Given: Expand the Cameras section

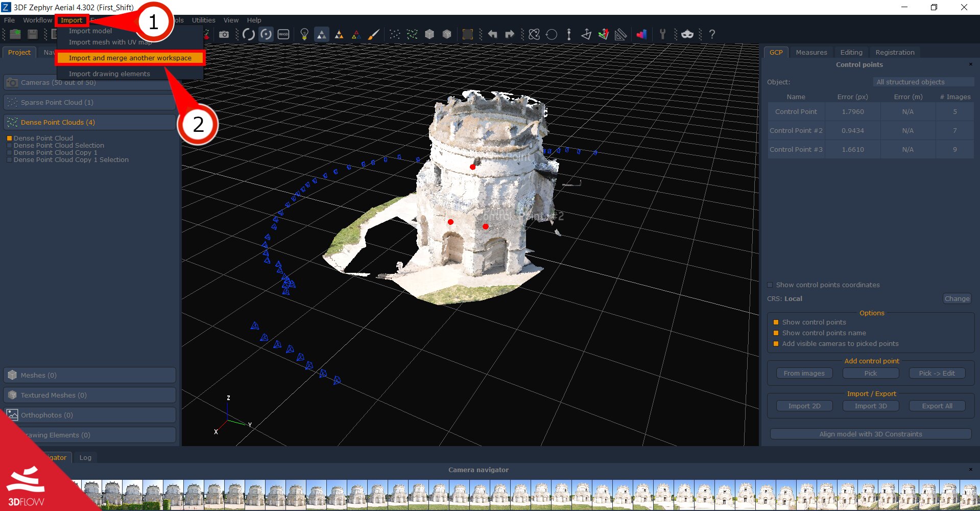Looking at the screenshot, I should (90, 82).
